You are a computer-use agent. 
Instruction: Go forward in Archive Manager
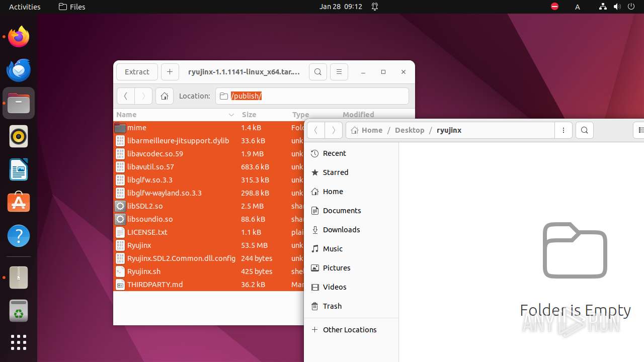point(143,96)
